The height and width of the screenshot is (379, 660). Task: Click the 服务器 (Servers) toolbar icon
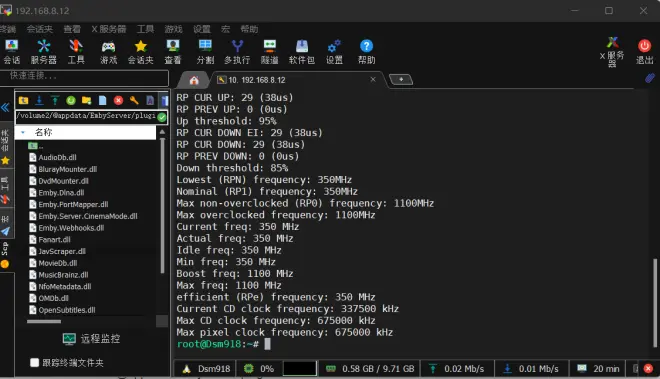pos(43,51)
